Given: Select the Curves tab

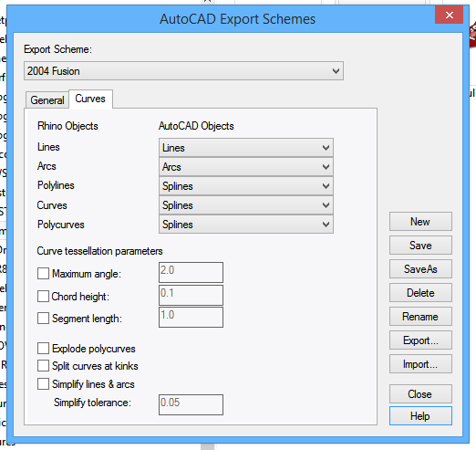Looking at the screenshot, I should 90,99.
